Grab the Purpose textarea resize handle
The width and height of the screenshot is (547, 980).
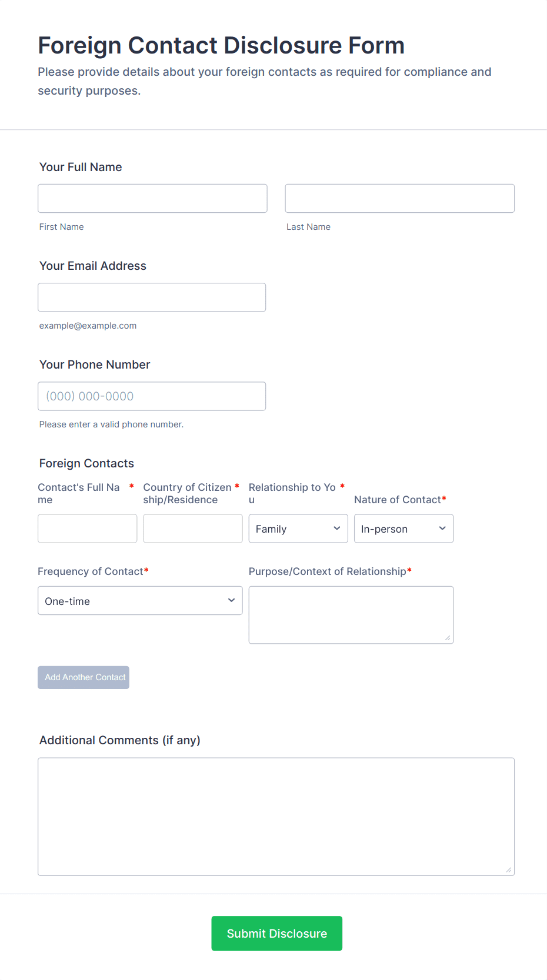coord(448,638)
